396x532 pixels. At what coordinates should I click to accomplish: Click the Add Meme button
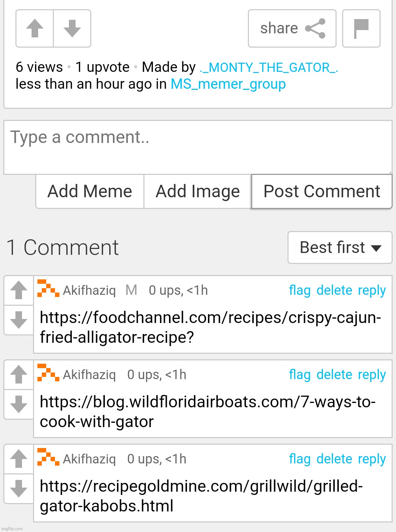[90, 191]
